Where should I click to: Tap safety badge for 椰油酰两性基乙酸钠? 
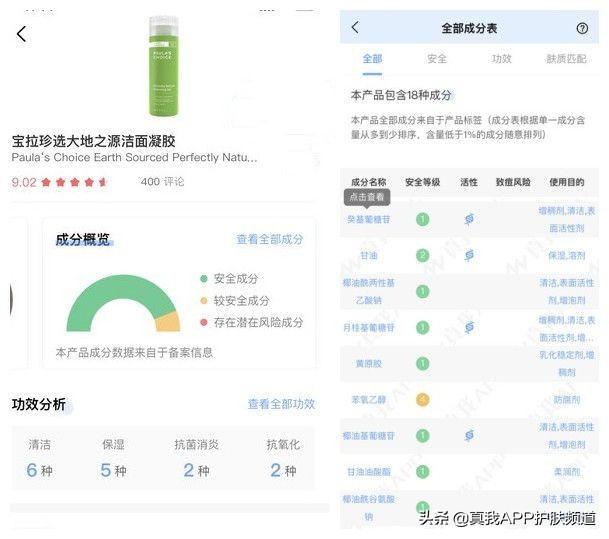(x=423, y=291)
